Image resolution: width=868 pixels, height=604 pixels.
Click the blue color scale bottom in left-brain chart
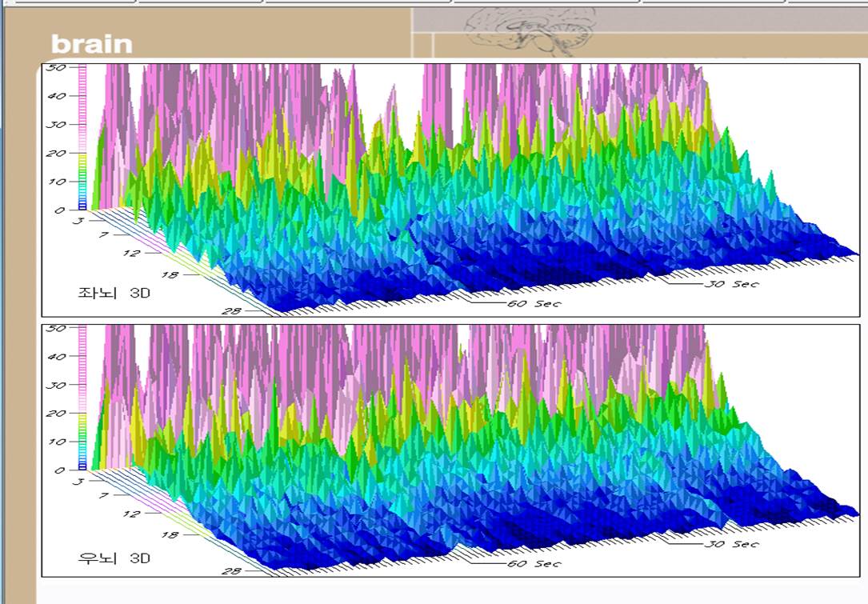pos(82,205)
